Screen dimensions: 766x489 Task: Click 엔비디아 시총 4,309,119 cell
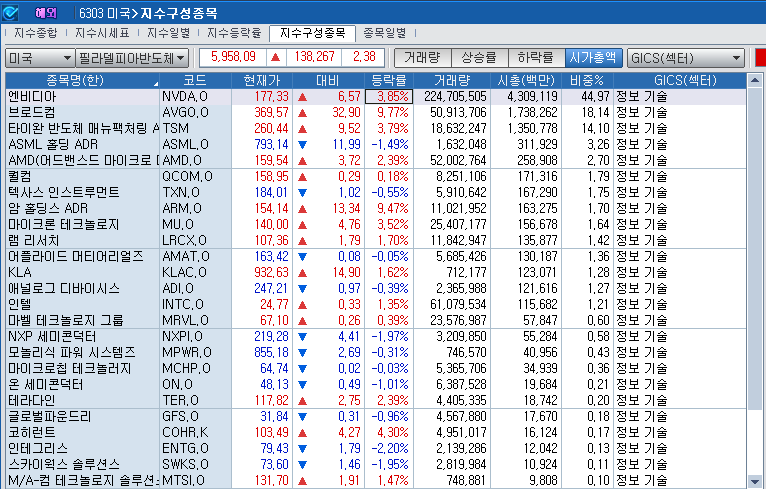click(x=526, y=97)
